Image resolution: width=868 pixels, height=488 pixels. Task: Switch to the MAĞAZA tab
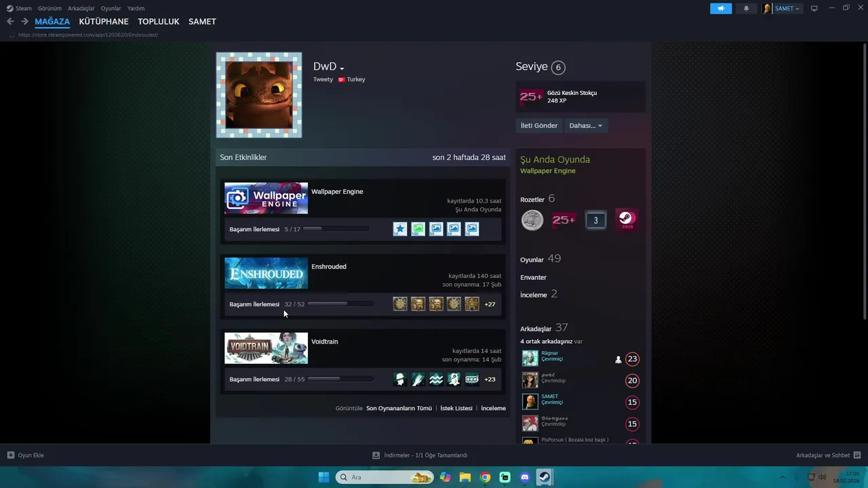tap(52, 22)
